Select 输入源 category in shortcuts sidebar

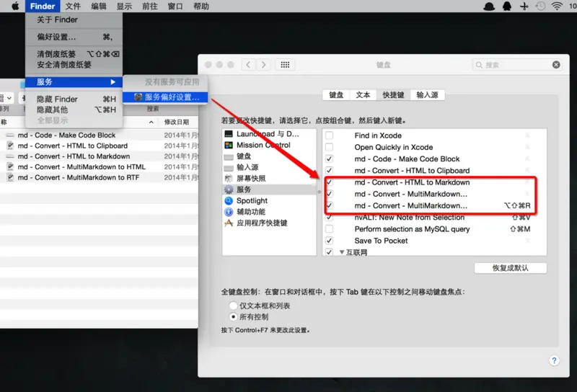click(269, 167)
